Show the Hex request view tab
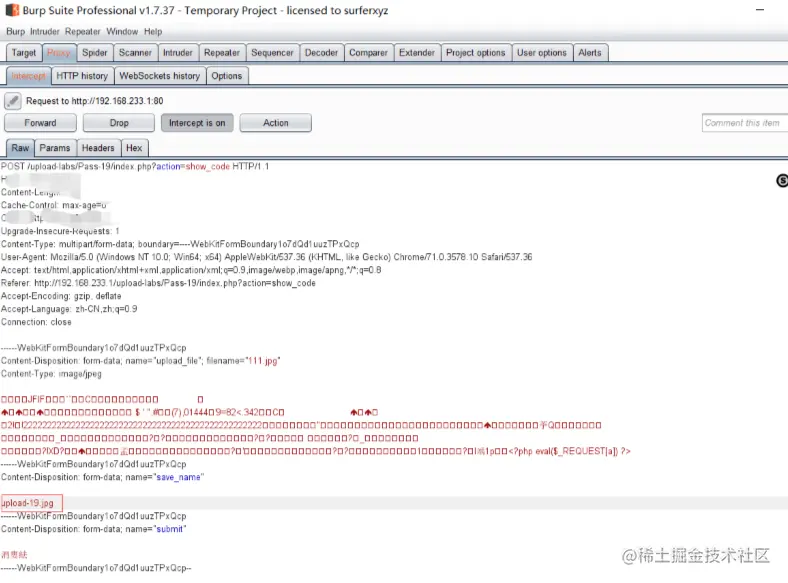Viewport: 788px width, 583px height. coord(134,148)
